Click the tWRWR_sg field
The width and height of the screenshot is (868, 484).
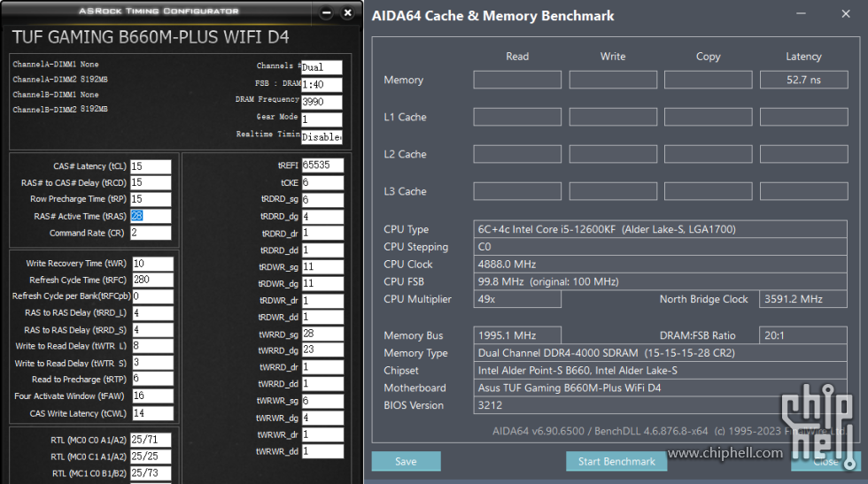point(322,401)
